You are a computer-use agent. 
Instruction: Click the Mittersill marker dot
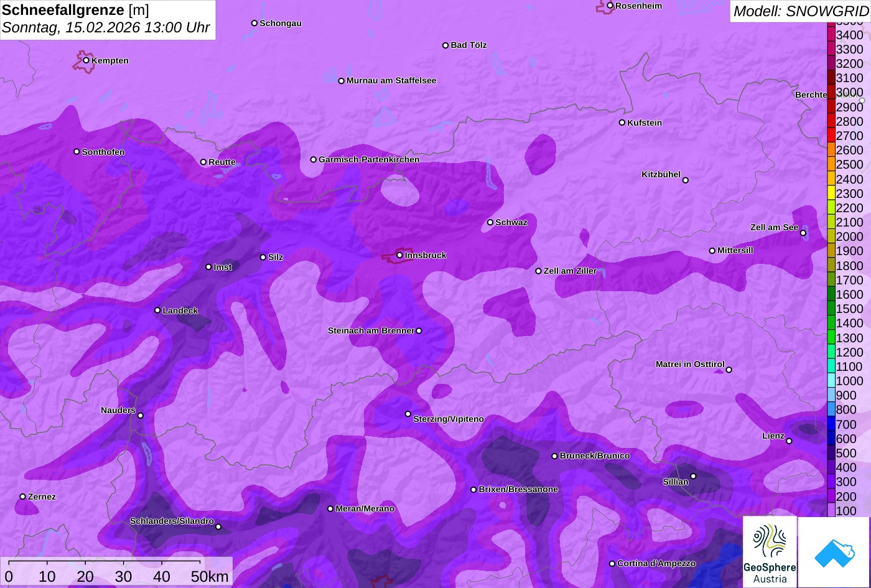(x=712, y=251)
